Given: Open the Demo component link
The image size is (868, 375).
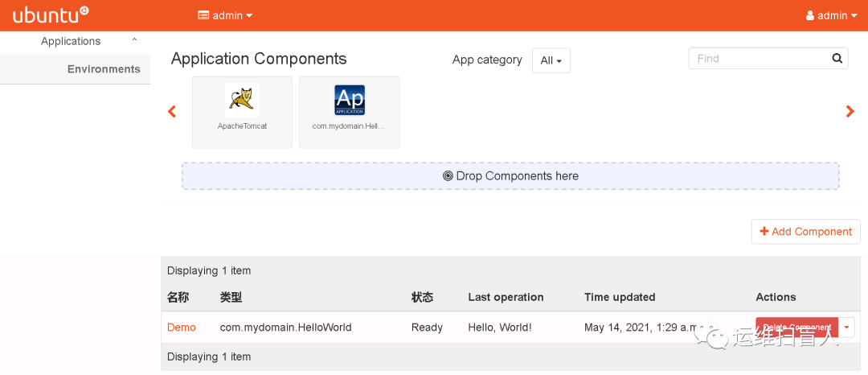Looking at the screenshot, I should point(182,328).
